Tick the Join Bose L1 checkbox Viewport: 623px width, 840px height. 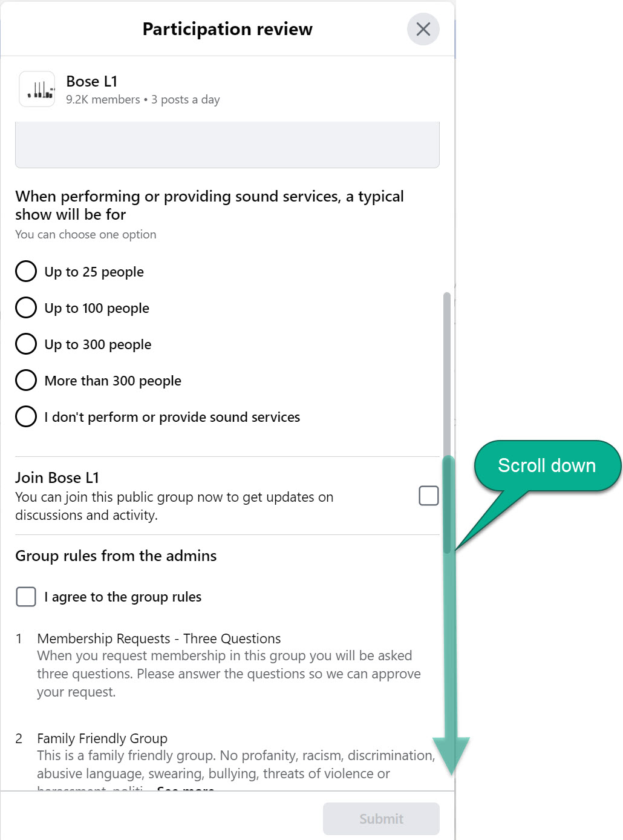pos(428,496)
